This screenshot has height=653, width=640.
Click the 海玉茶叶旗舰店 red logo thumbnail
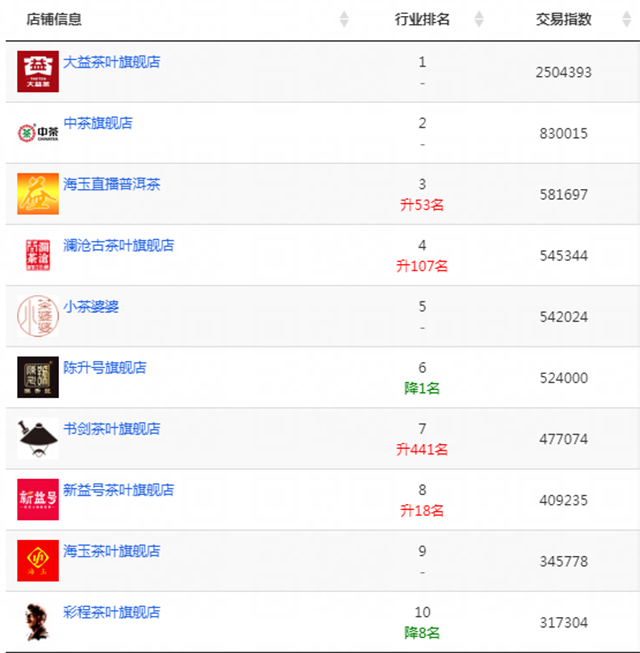(38, 561)
